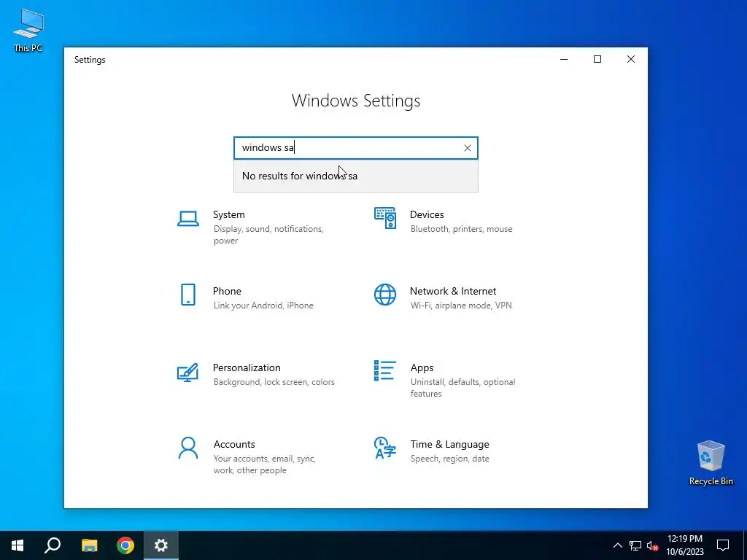Open the Devices category title
This screenshot has width=747, height=560.
pos(427,214)
